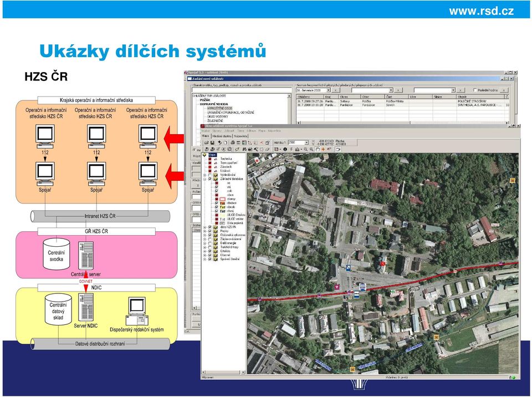Select VYPROŠTĚNÍ OSOB subtype
532x397 pixels.
tap(219, 108)
